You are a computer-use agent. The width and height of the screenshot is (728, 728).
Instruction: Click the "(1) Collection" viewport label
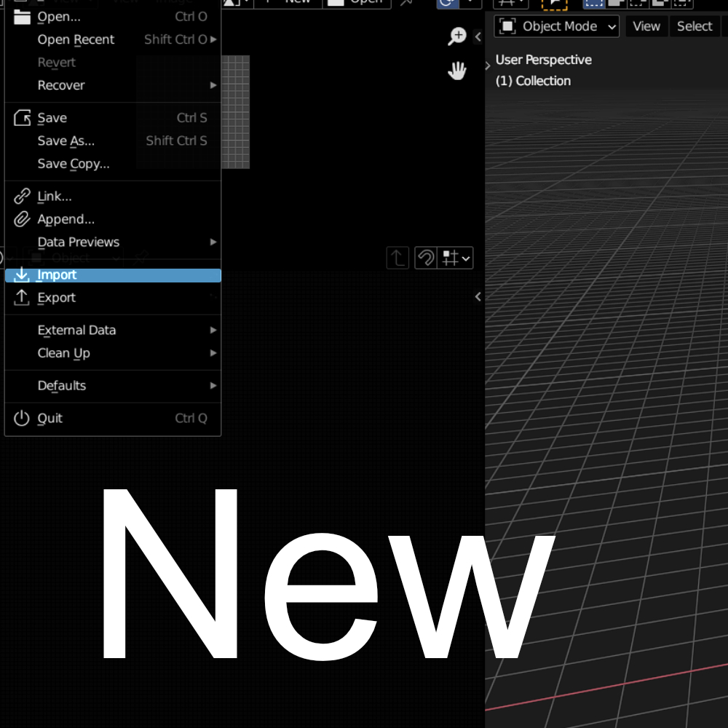pos(533,81)
